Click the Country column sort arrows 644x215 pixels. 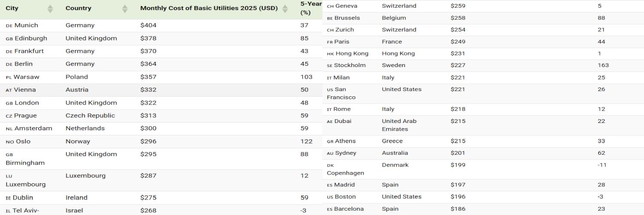tap(125, 9)
